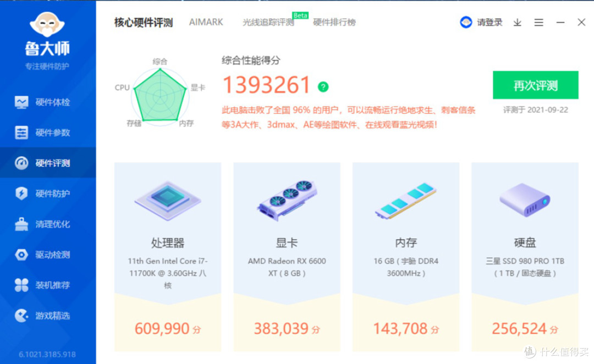
Task: Click the 硬盘 drive icon
Action: [525, 200]
